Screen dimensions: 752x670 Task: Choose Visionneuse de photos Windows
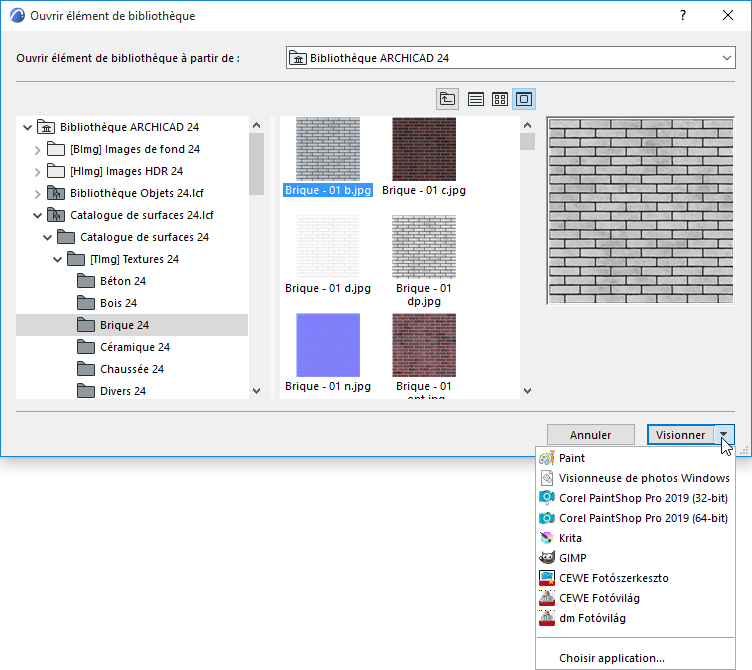coord(635,478)
